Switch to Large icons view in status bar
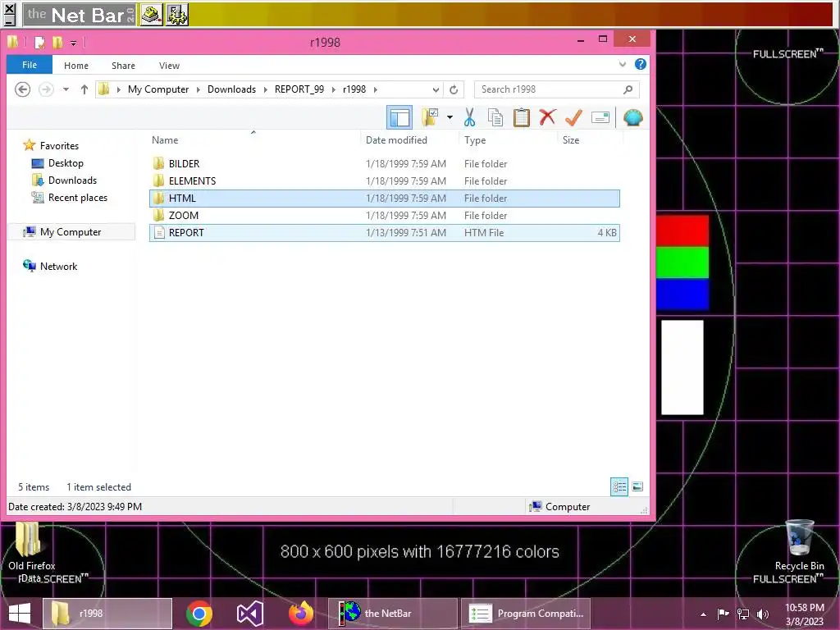Screen dimensions: 840x630 tap(637, 486)
